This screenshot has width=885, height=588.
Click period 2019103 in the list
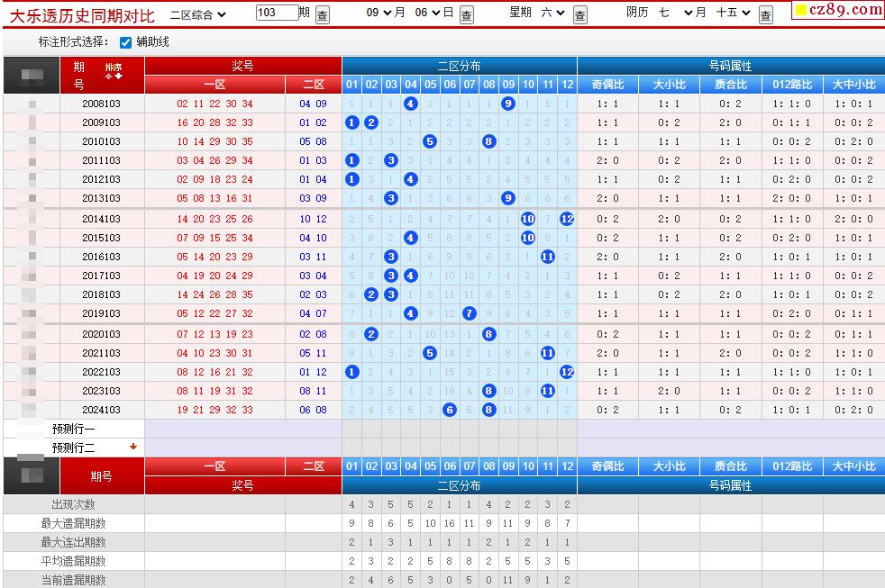(x=102, y=313)
